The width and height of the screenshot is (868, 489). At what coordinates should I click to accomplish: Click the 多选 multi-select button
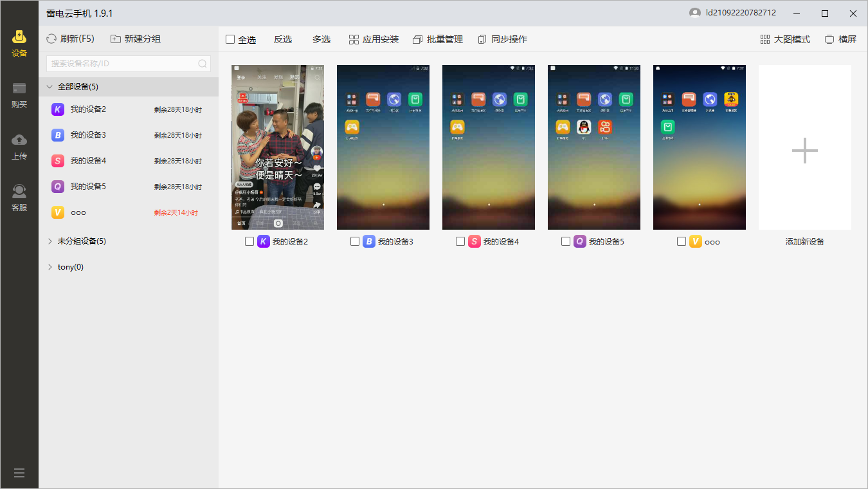point(321,39)
